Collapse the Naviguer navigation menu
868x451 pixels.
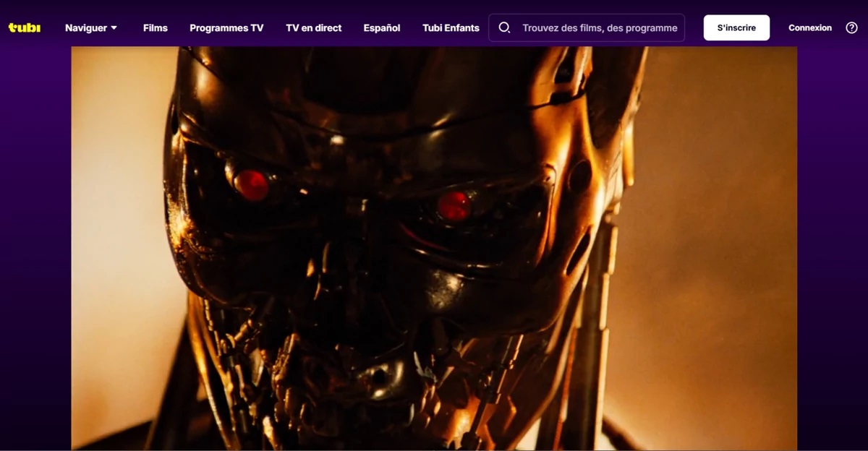(91, 27)
